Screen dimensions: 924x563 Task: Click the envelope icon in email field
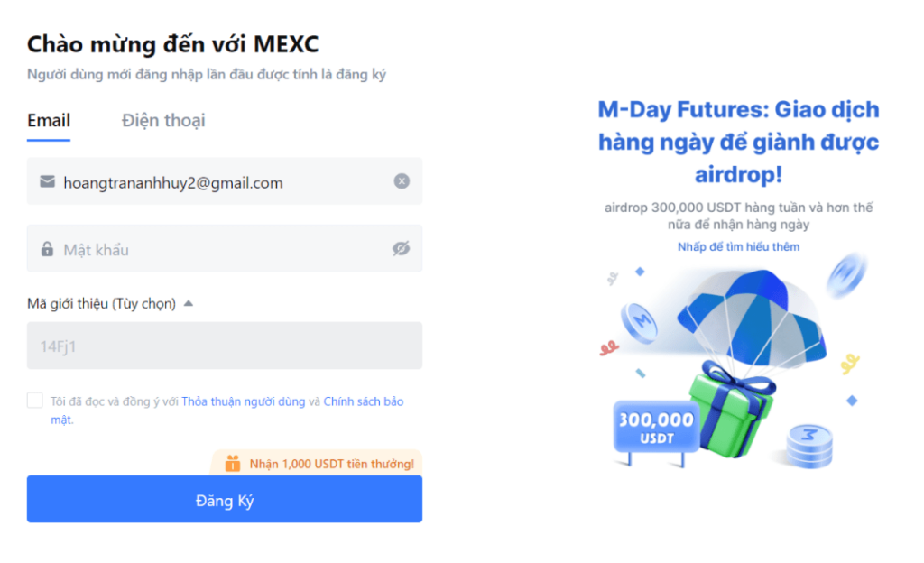(48, 181)
